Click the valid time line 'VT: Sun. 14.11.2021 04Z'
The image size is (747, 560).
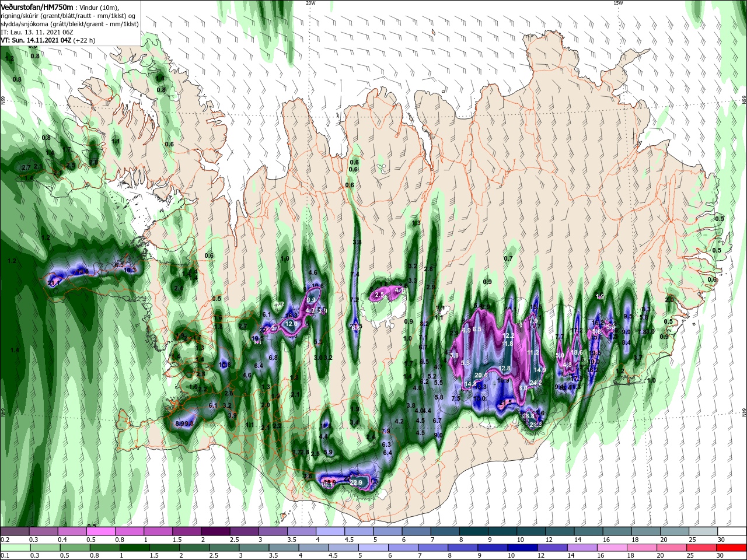point(36,40)
